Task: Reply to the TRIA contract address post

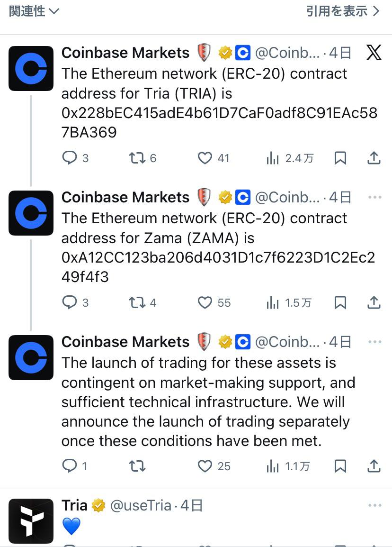Action: point(70,158)
